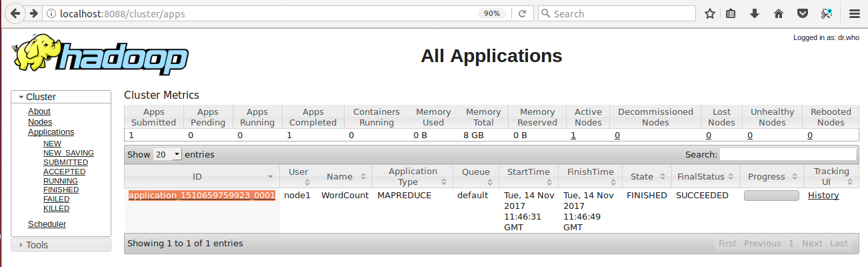Open application_1510659759923_0001 details
The image size is (868, 267).
click(202, 196)
